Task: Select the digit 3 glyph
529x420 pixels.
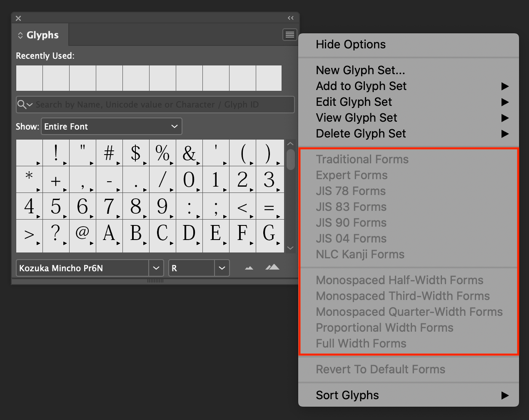Action: (x=269, y=180)
